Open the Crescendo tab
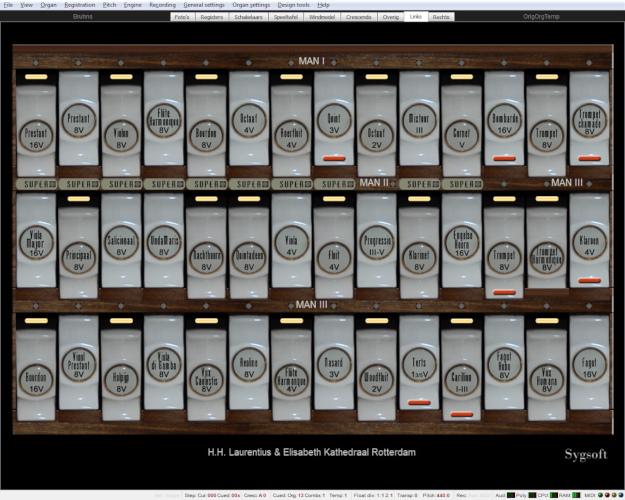The image size is (625, 500). tap(358, 17)
